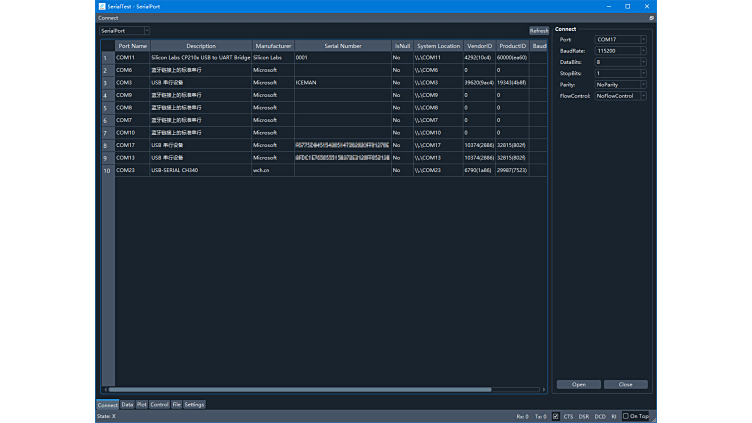Switch to the Data tab
The width and height of the screenshot is (752, 423).
click(127, 405)
